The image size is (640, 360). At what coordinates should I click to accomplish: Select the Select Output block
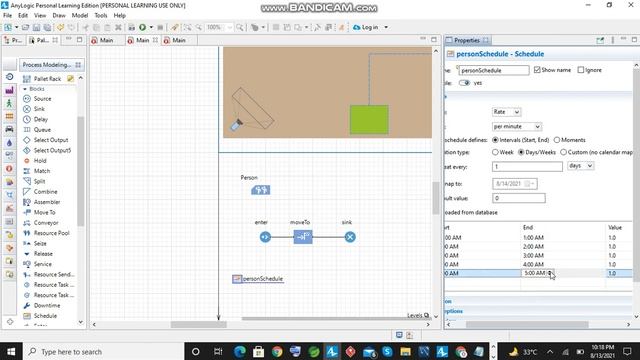(46, 140)
